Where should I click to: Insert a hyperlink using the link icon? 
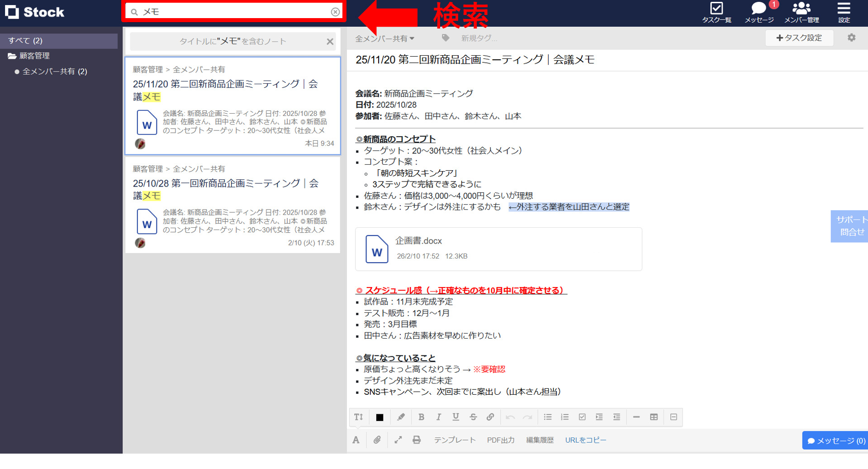click(x=490, y=417)
